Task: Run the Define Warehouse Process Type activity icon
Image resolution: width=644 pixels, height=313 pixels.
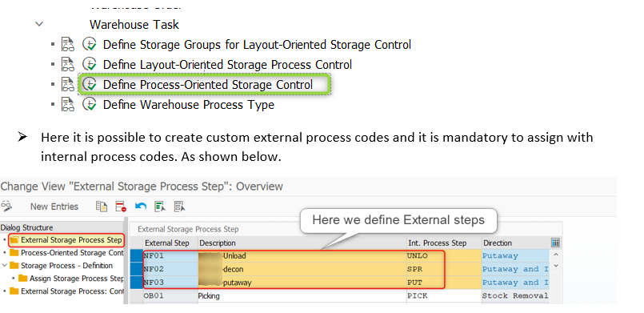Action: point(90,105)
